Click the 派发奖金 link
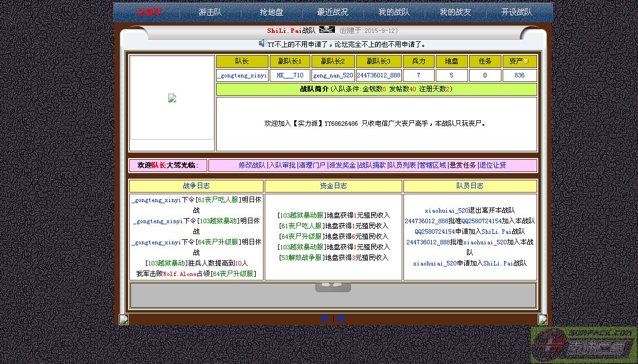Screen dimensions: 638x364 pyautogui.click(x=342, y=165)
